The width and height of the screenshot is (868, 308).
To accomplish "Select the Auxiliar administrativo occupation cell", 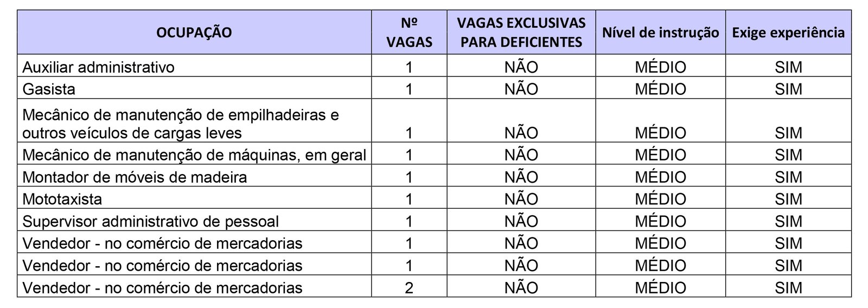I will tap(98, 67).
